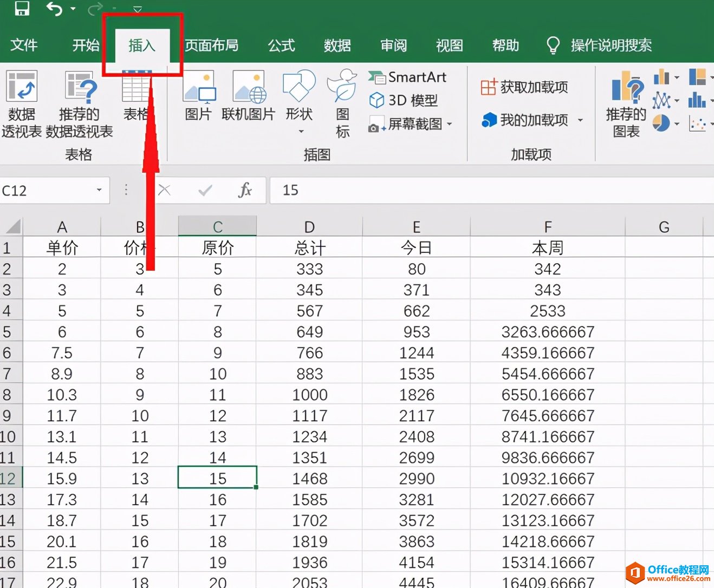Switch to the 开始 ribbon tab
The image size is (714, 588).
pos(86,45)
